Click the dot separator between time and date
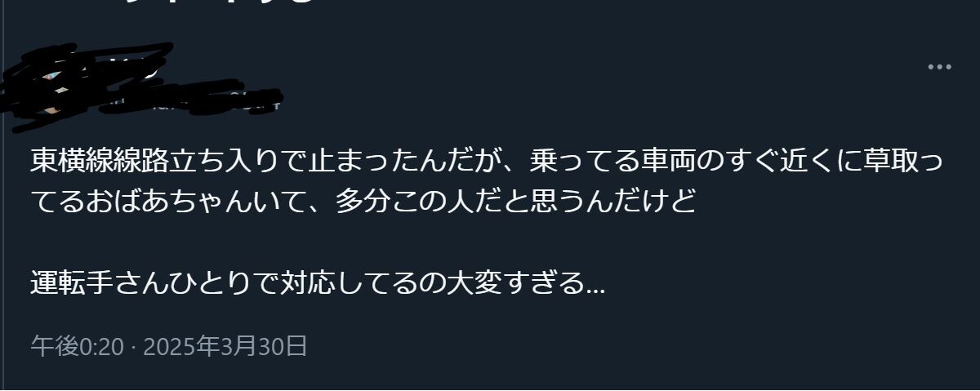The image size is (980, 391). [x=133, y=348]
